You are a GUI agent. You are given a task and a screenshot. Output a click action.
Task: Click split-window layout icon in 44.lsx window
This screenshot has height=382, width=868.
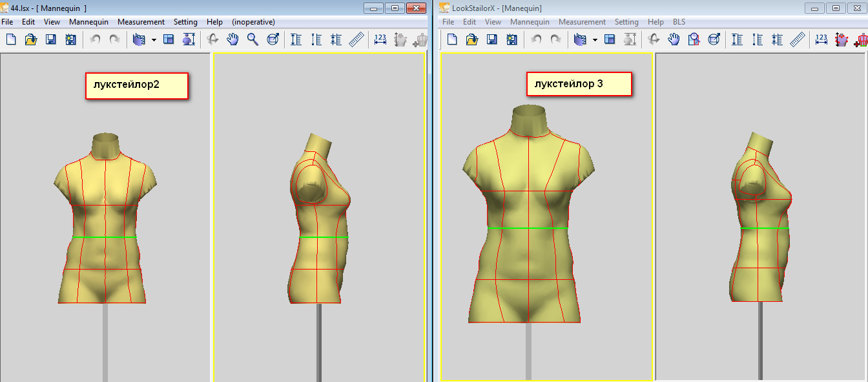coord(169,39)
